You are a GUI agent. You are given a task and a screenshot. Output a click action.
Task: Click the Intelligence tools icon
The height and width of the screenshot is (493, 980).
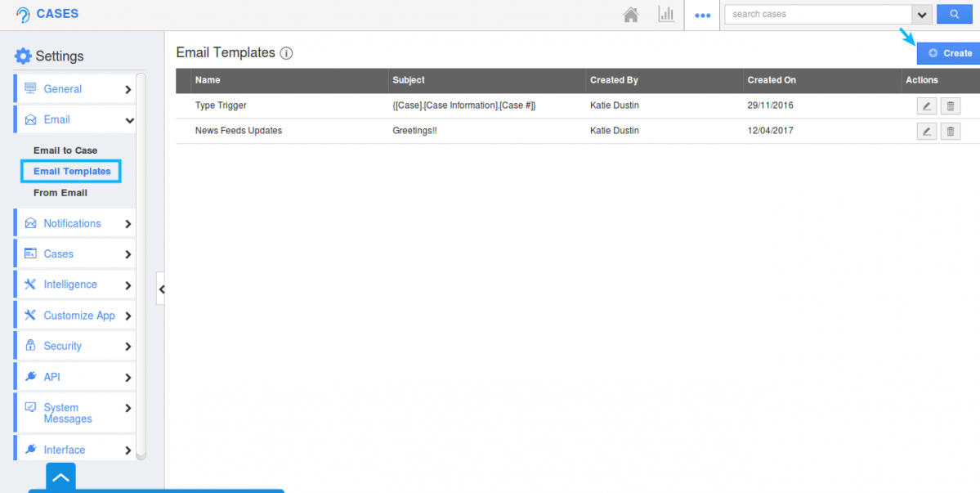click(x=30, y=285)
